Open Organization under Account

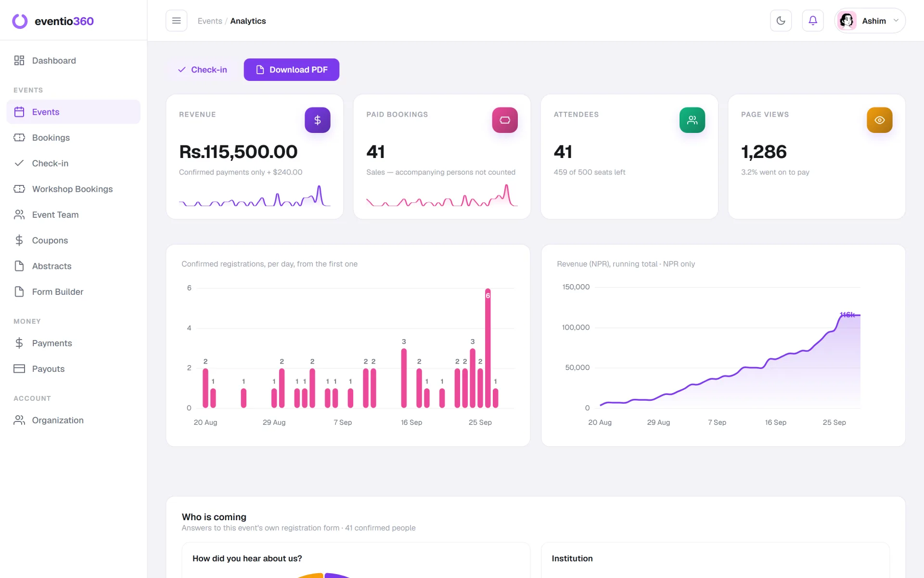[x=74, y=420]
